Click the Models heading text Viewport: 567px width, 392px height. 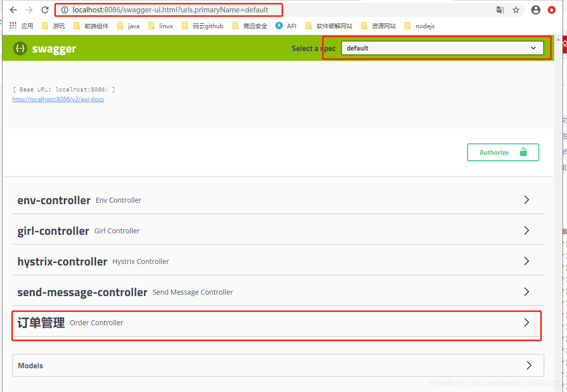(30, 366)
